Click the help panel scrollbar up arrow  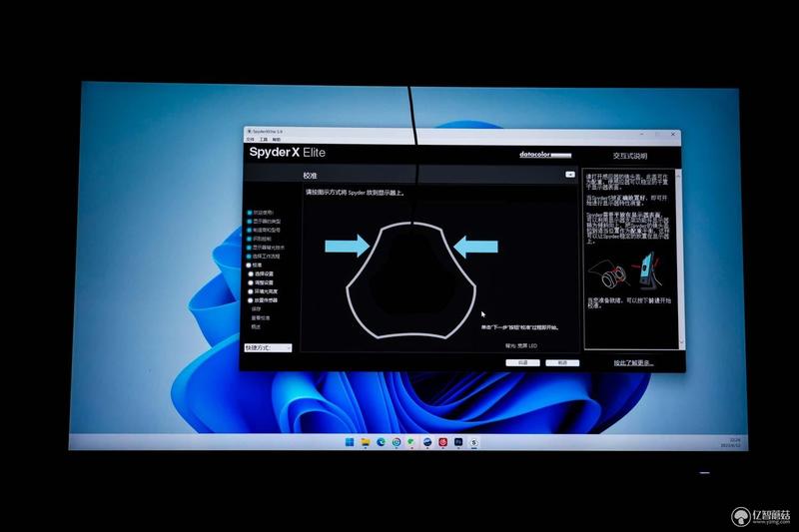click(x=678, y=174)
